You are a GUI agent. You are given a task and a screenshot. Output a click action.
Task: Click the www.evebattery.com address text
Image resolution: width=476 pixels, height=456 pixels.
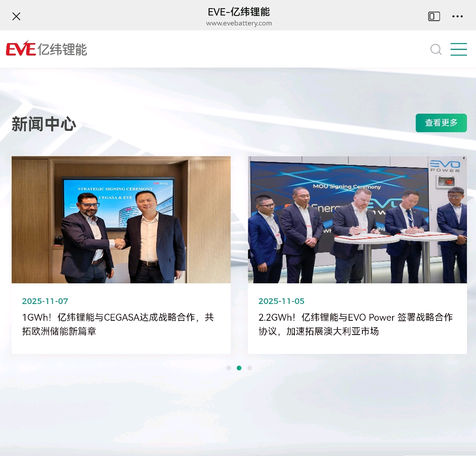239,23
